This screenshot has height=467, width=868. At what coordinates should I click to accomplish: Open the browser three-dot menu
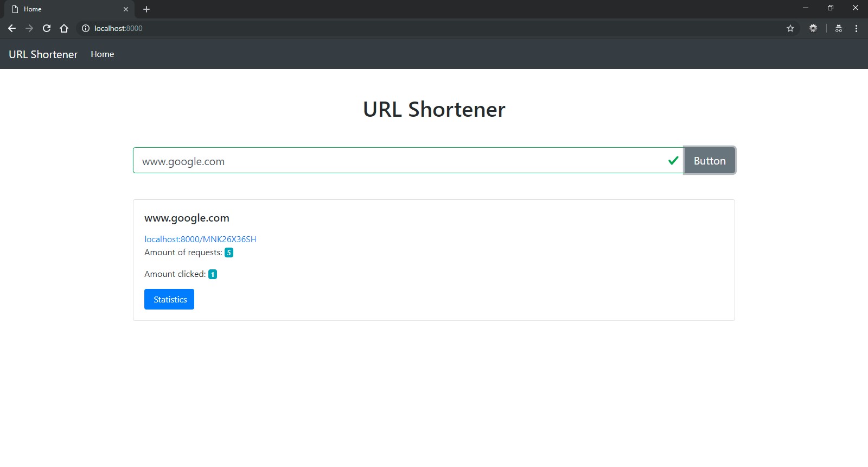(857, 28)
